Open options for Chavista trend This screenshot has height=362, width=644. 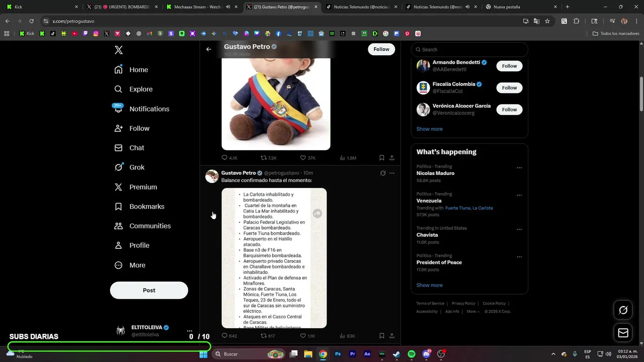coord(519,230)
